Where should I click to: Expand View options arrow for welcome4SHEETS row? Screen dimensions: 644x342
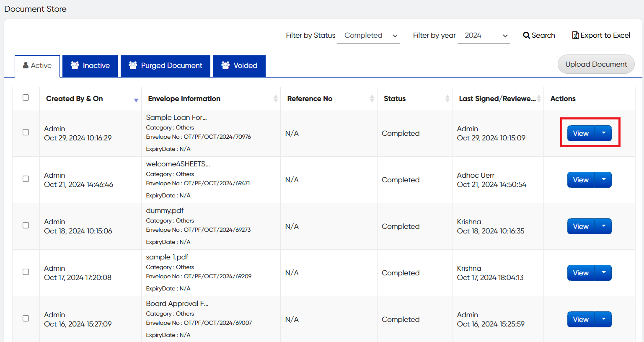point(603,180)
